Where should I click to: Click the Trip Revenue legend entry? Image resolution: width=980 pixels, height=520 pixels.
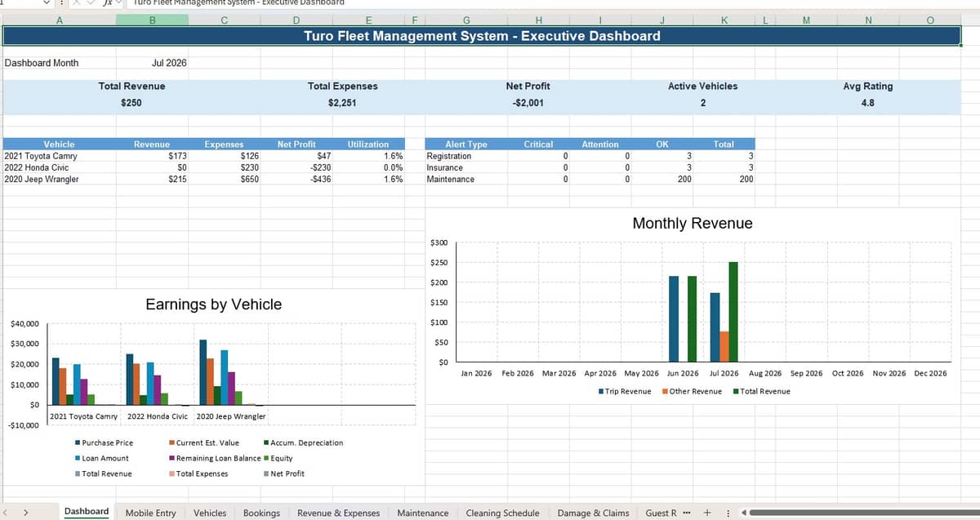[x=625, y=392]
